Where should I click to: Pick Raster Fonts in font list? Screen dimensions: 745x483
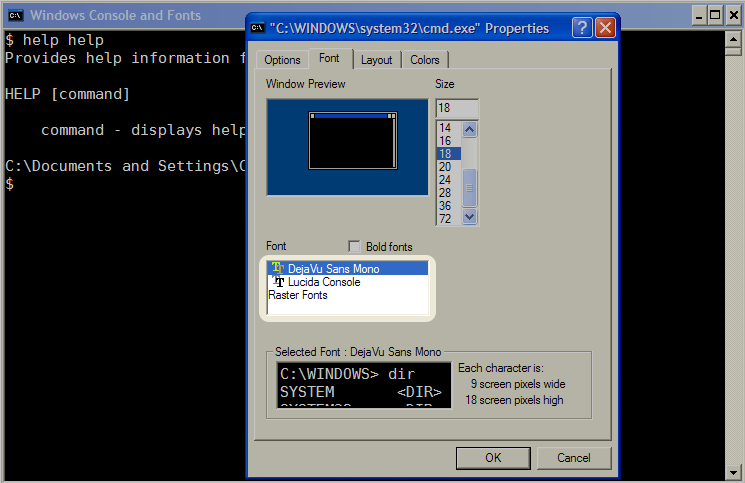tap(348, 295)
